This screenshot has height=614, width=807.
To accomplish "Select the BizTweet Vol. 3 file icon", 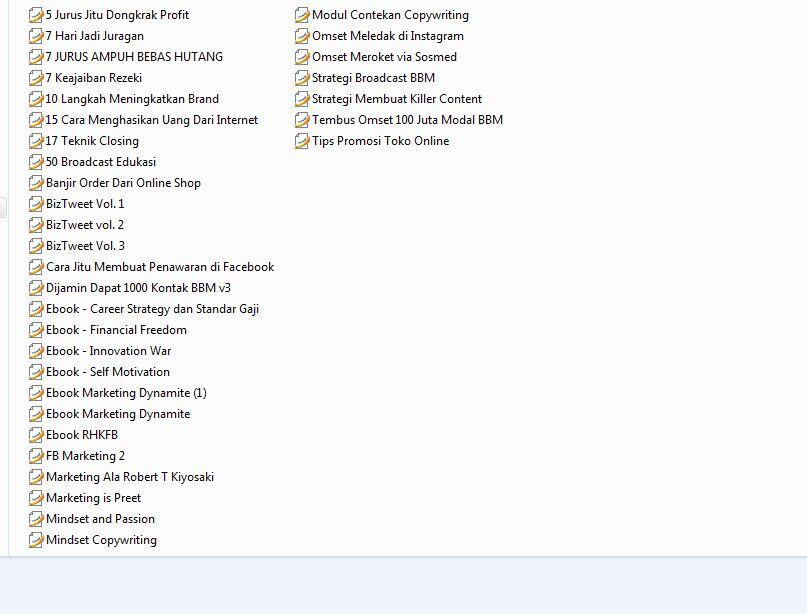I will coord(36,246).
